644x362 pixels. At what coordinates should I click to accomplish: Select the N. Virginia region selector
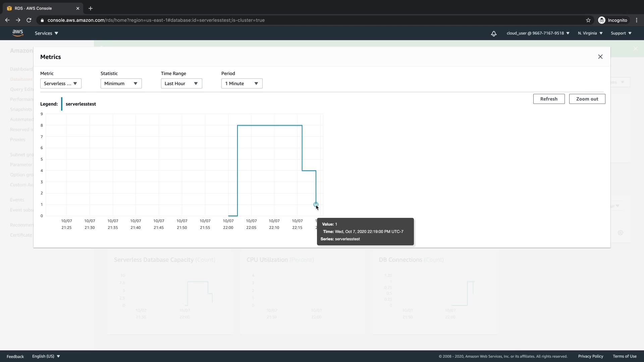tap(590, 33)
